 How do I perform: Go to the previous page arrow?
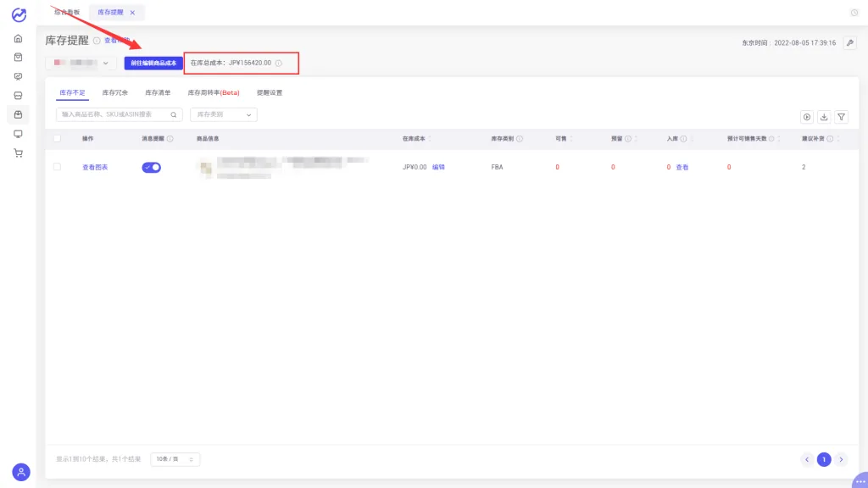807,459
